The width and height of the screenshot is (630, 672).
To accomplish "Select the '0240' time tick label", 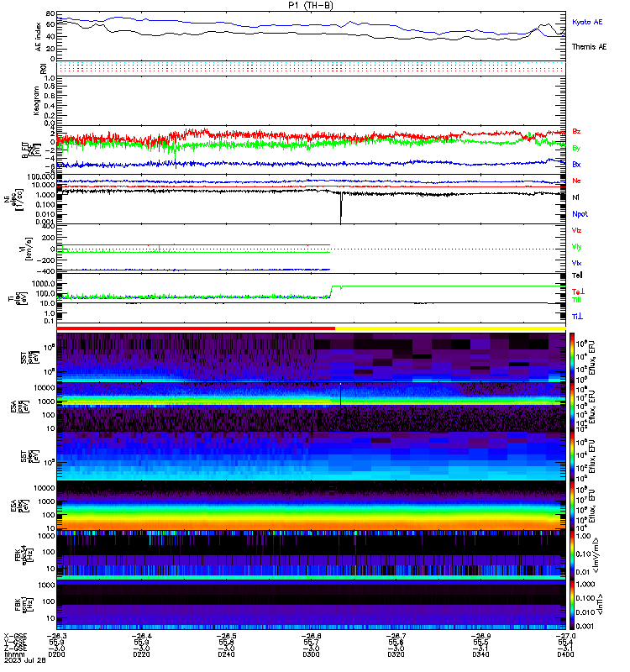I will (x=226, y=654).
